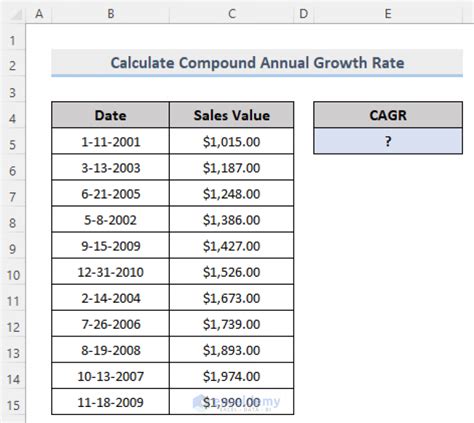Select sales value $1,526.00
This screenshot has height=423, width=474.
pos(232,272)
